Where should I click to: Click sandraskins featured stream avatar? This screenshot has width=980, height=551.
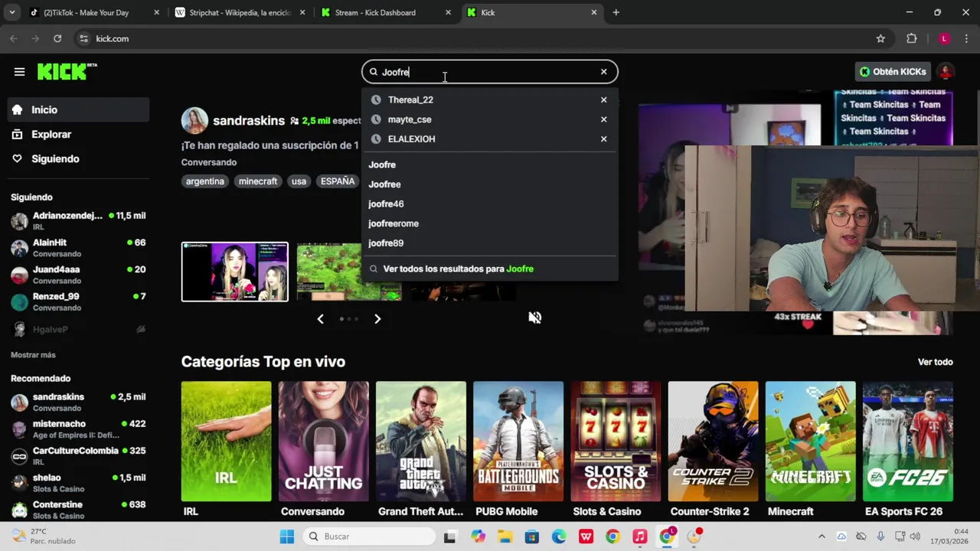click(x=194, y=121)
